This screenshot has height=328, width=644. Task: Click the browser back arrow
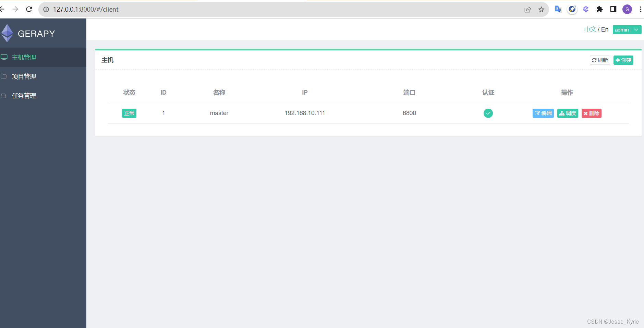(2, 9)
